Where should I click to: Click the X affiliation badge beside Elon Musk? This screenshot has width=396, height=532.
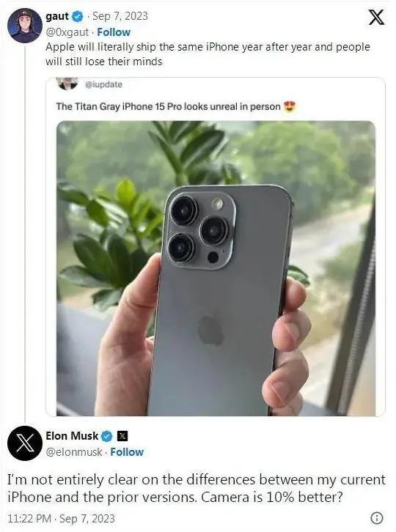click(x=122, y=436)
